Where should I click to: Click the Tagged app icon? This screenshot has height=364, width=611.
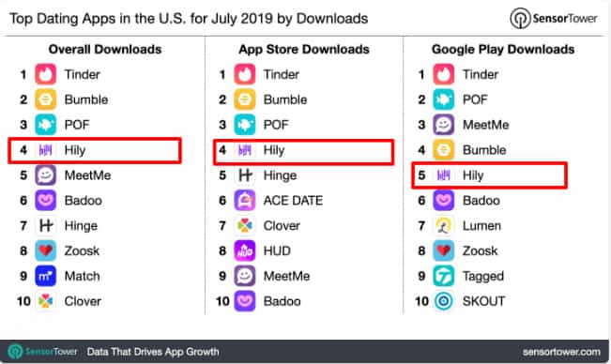click(x=443, y=276)
